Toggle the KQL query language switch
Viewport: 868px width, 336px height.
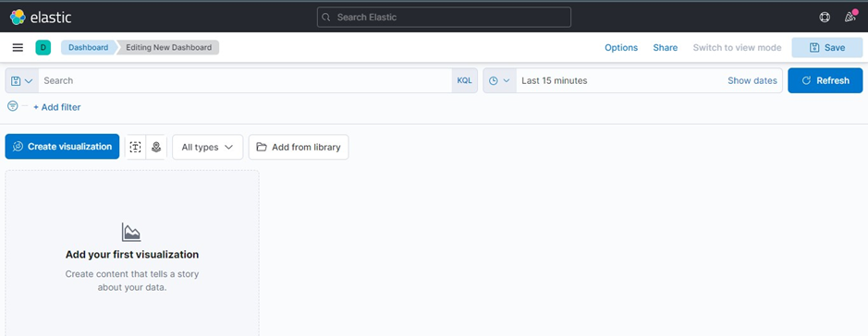[464, 80]
